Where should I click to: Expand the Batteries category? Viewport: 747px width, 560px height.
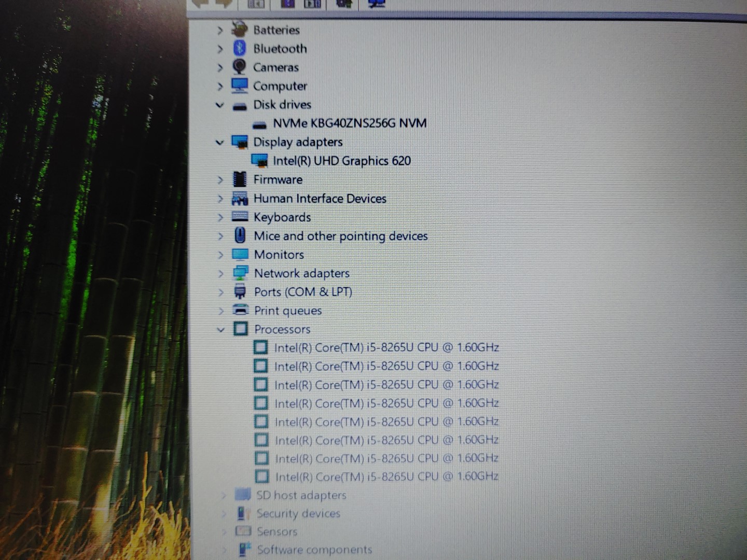(x=220, y=30)
